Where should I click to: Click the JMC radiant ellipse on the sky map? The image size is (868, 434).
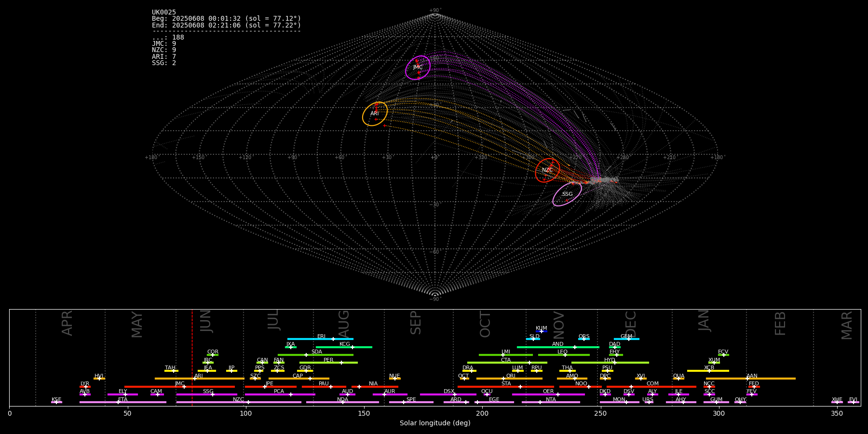pyautogui.click(x=418, y=68)
